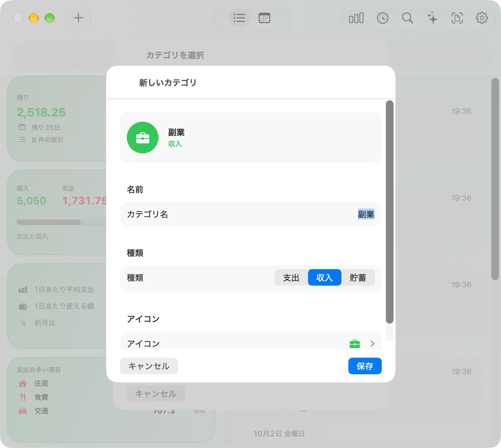Viewport: 501px width, 448px height.
Task: Click the 残り 25日 label
Action: pyautogui.click(x=46, y=127)
